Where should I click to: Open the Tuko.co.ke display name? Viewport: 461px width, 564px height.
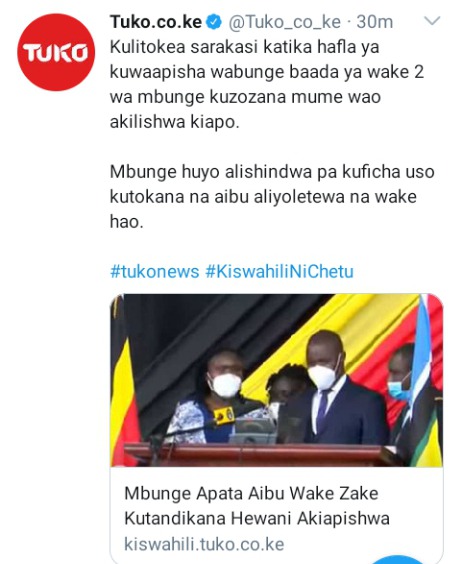(x=156, y=22)
